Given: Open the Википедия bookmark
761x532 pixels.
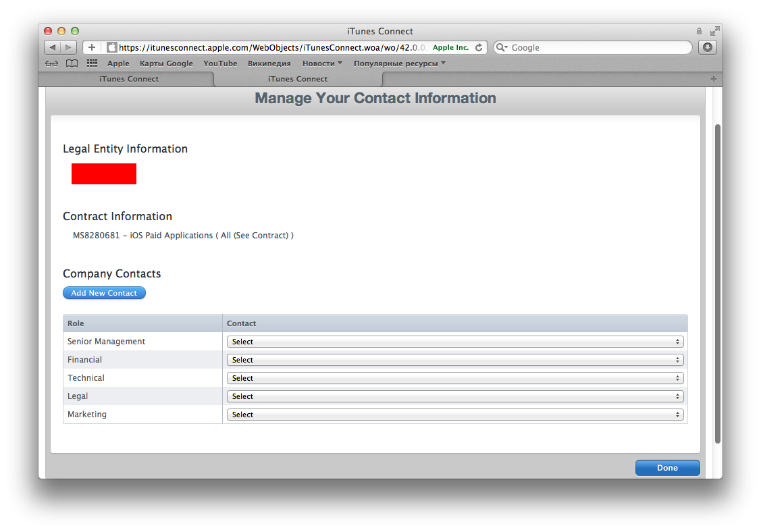Looking at the screenshot, I should 269,63.
